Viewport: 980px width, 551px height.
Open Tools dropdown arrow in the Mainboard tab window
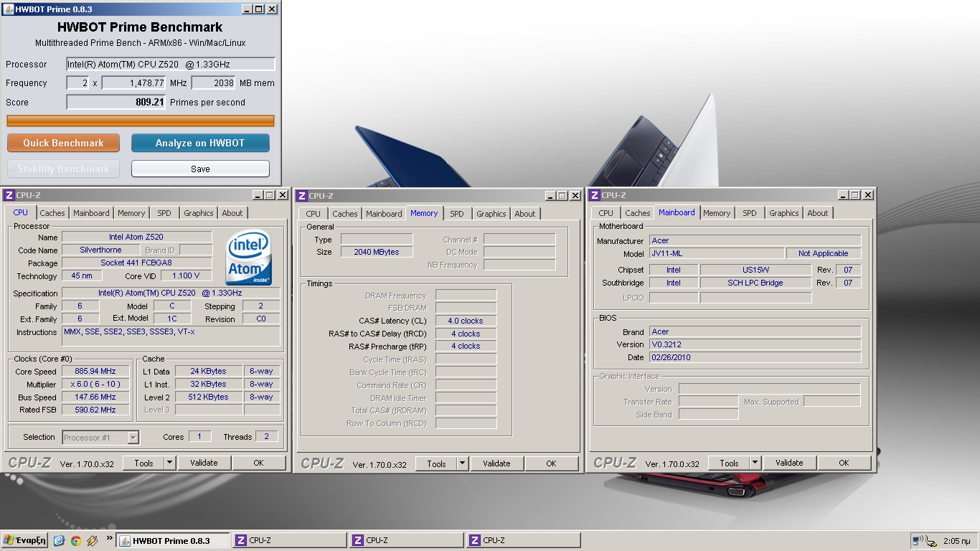755,463
